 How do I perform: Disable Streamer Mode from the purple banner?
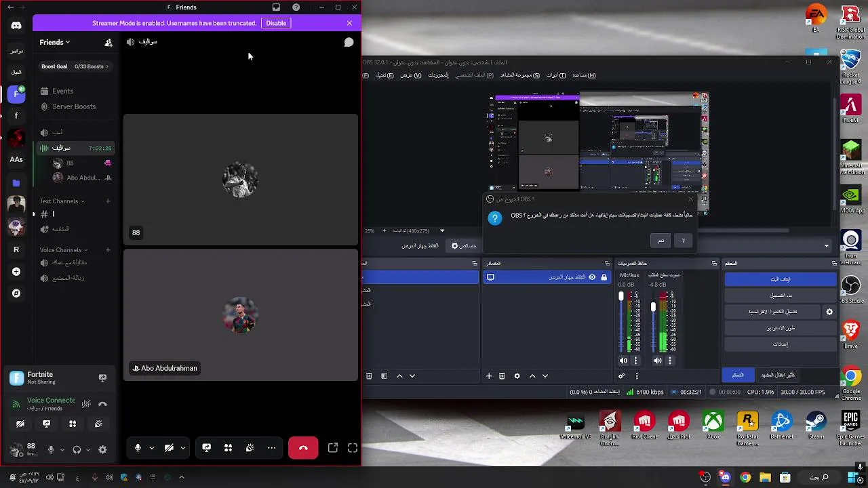(x=276, y=23)
